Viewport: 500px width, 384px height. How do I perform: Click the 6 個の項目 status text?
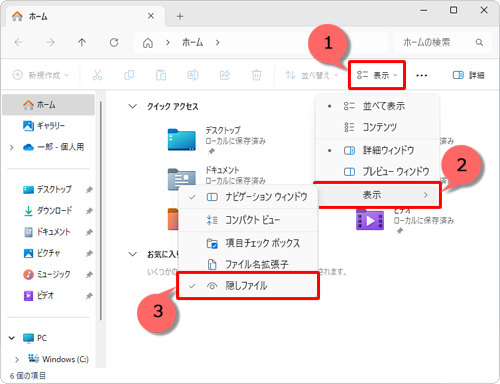pos(28,376)
